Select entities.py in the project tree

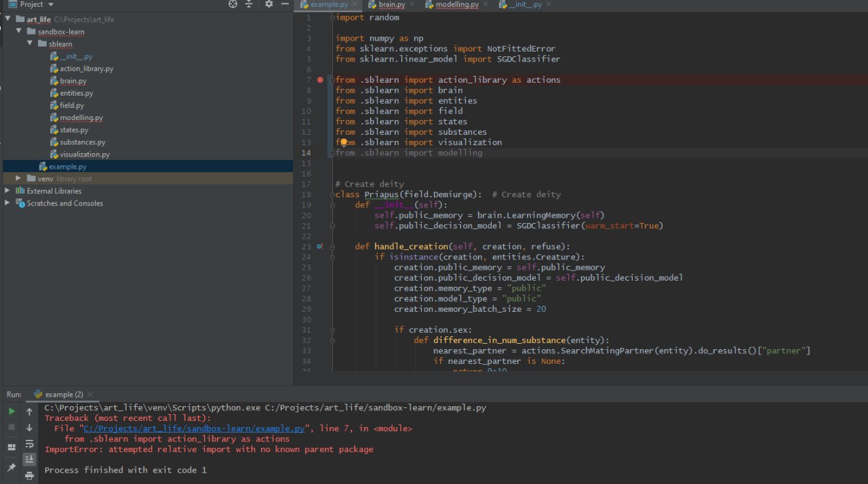pos(72,93)
